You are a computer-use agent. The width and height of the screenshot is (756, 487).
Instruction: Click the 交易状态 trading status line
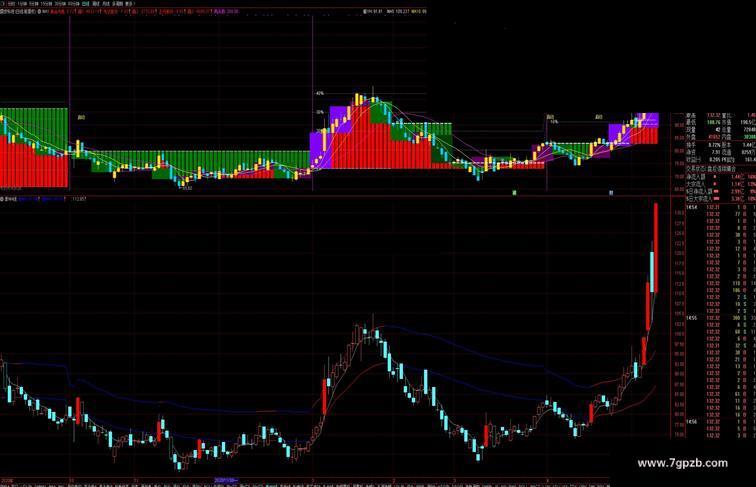click(711, 169)
